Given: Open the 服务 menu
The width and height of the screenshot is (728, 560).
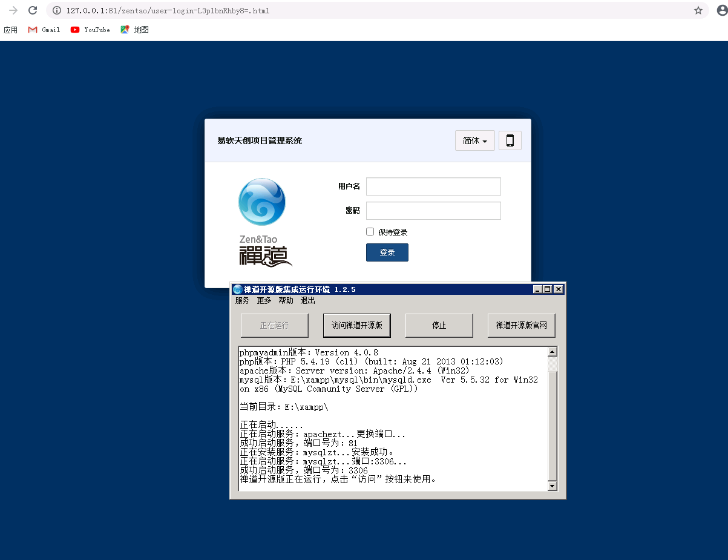Looking at the screenshot, I should click(x=242, y=300).
